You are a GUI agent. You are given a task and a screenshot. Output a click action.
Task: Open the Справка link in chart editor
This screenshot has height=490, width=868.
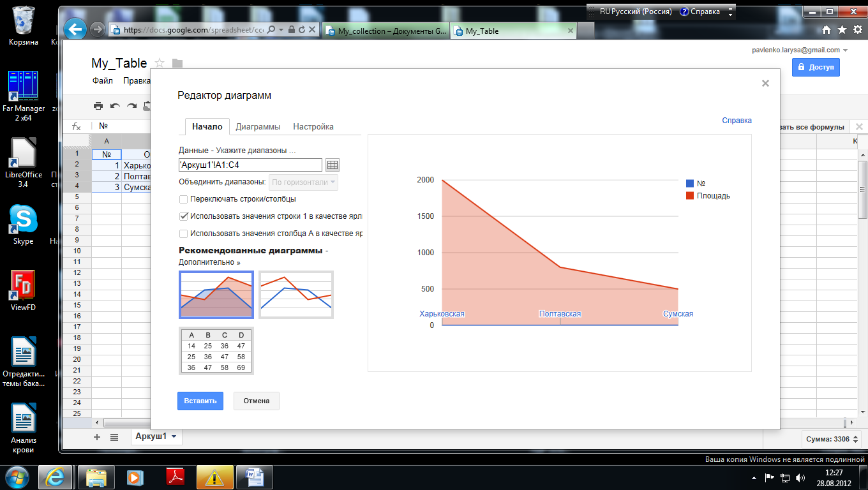pyautogui.click(x=737, y=121)
